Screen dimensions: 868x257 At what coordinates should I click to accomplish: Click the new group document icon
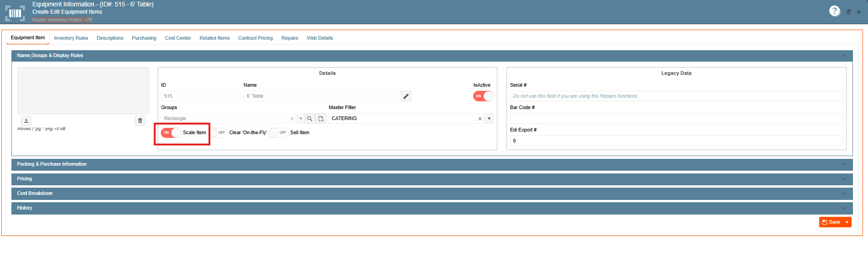(321, 118)
